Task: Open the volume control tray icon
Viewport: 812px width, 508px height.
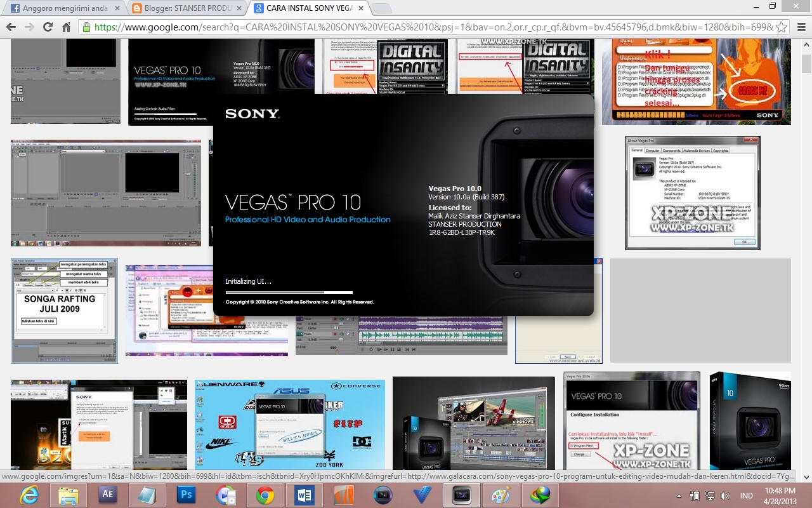Action: pos(724,496)
